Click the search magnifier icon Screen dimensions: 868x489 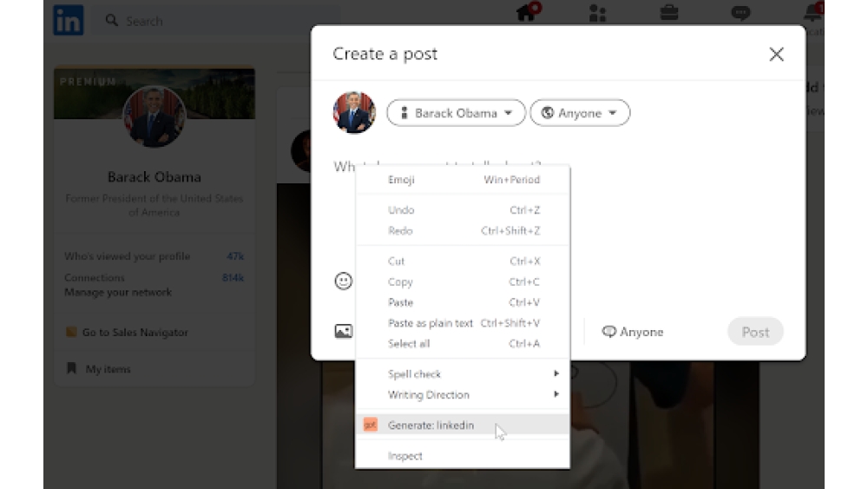pyautogui.click(x=112, y=21)
